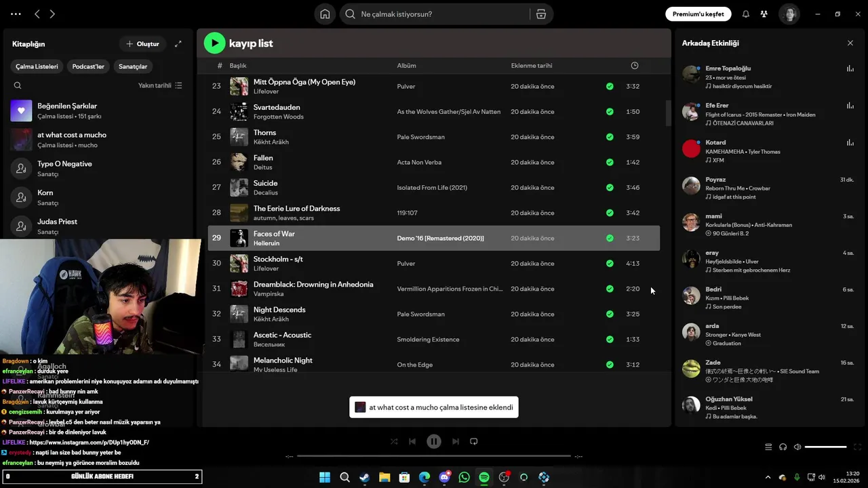This screenshot has height=488, width=868.
Task: Adjust the volume slider
Action: click(x=825, y=447)
